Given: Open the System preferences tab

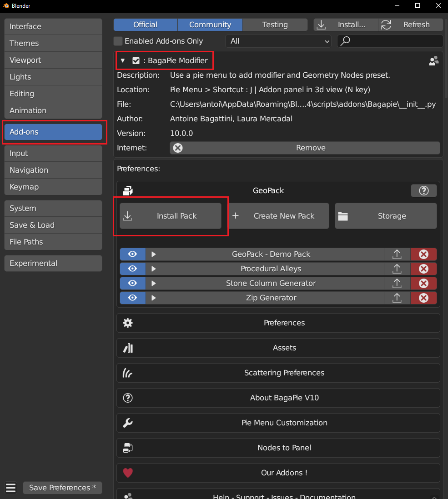Looking at the screenshot, I should (53, 209).
